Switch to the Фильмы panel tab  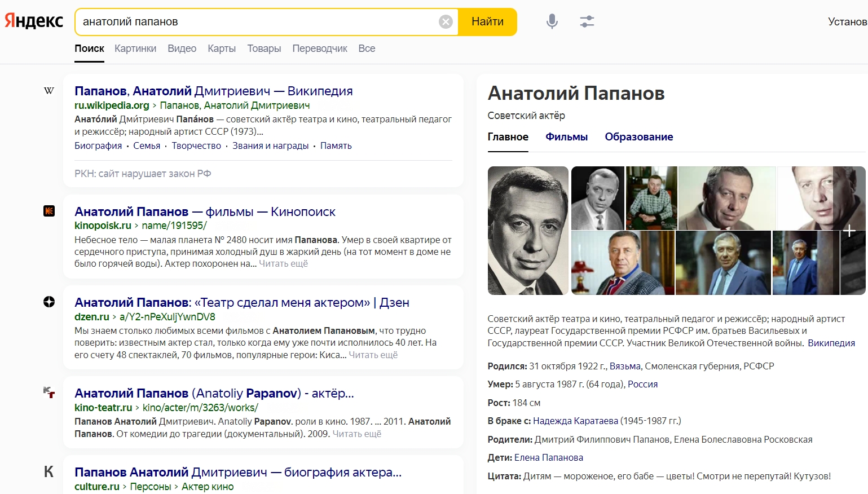pyautogui.click(x=566, y=137)
